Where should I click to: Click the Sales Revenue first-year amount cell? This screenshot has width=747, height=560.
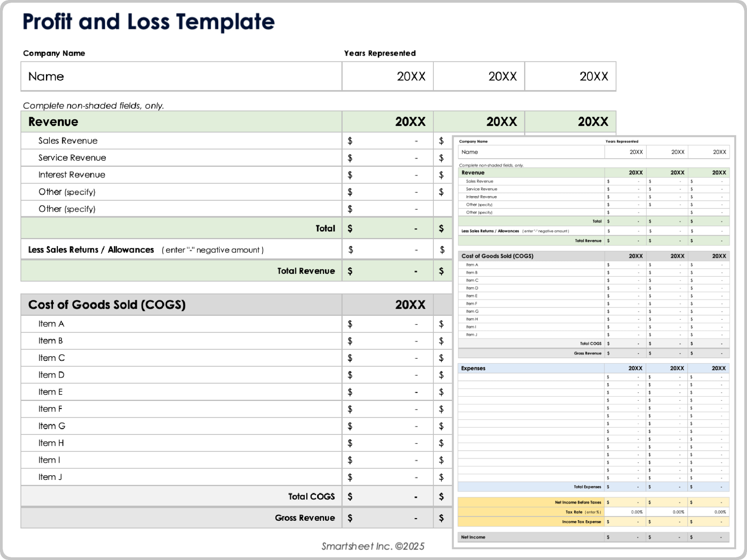(x=388, y=141)
